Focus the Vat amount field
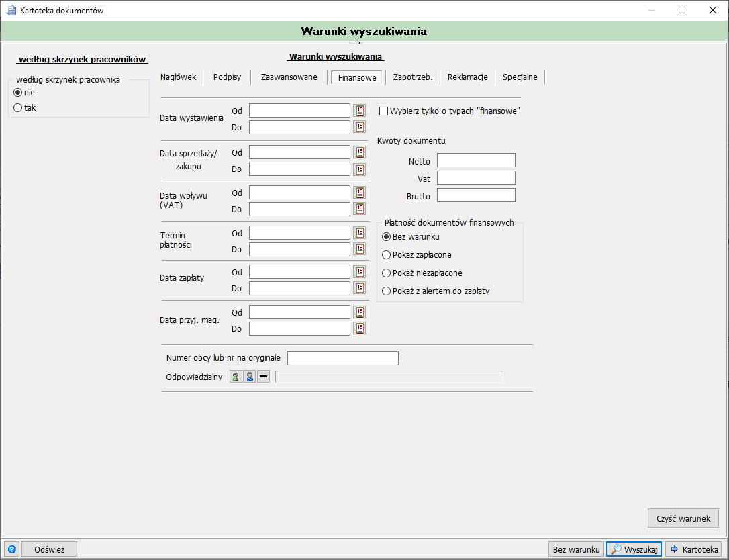This screenshot has width=729, height=560. (476, 178)
